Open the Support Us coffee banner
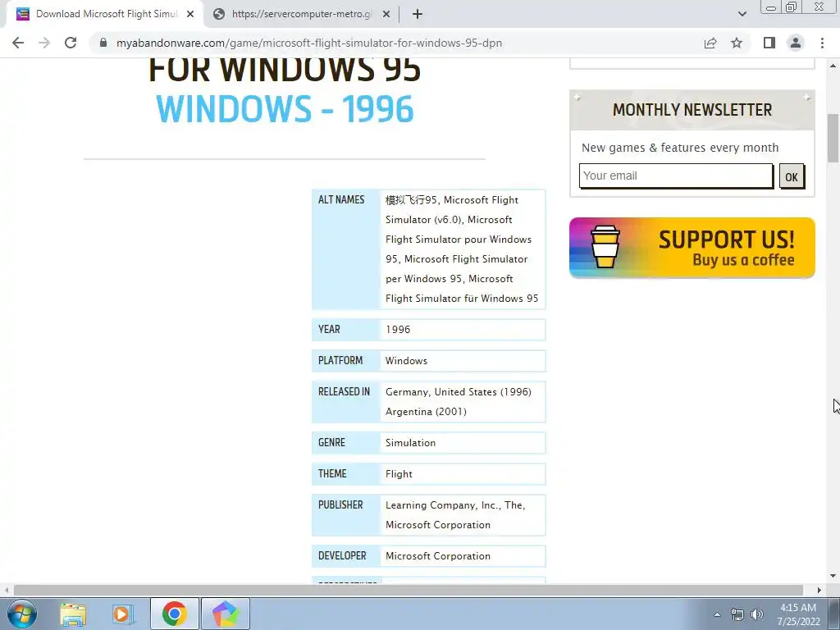 tap(692, 248)
